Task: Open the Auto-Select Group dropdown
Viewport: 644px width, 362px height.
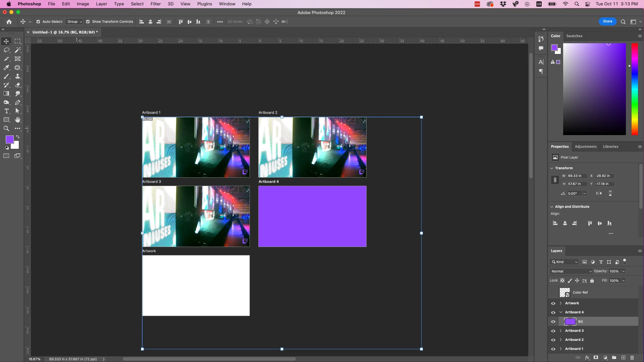Action: (74, 22)
